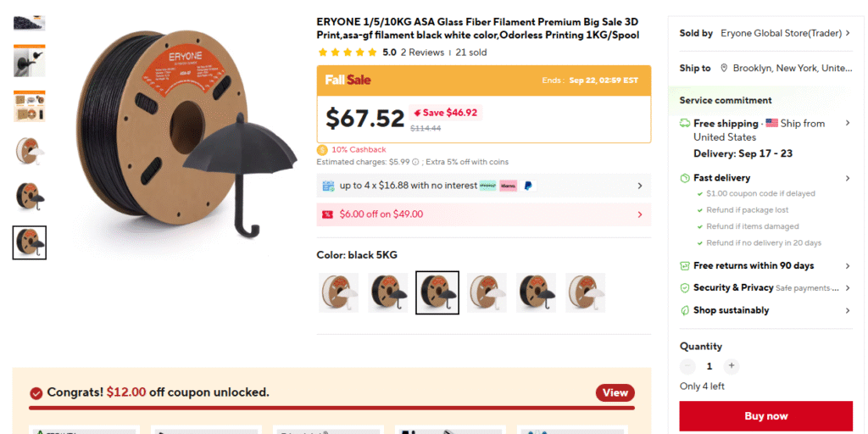This screenshot has width=868, height=434.
Task: Click the Shop sustainably leaf icon
Action: coord(685,310)
